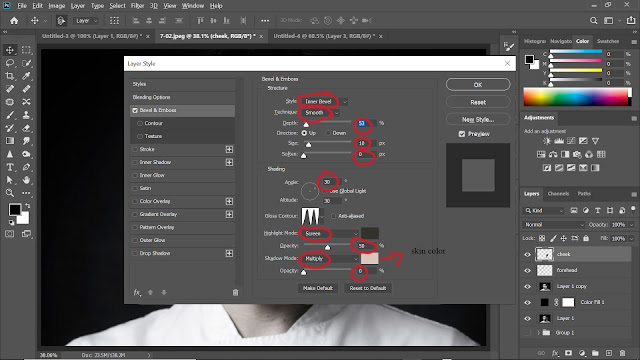Open the Filter menu

(x=137, y=6)
